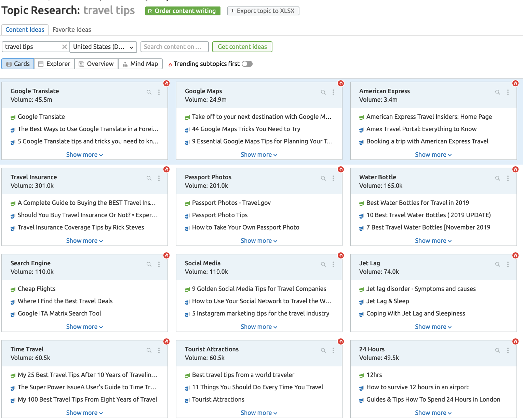Click search icon on Jet Lag card
The height and width of the screenshot is (420, 523).
498,264
